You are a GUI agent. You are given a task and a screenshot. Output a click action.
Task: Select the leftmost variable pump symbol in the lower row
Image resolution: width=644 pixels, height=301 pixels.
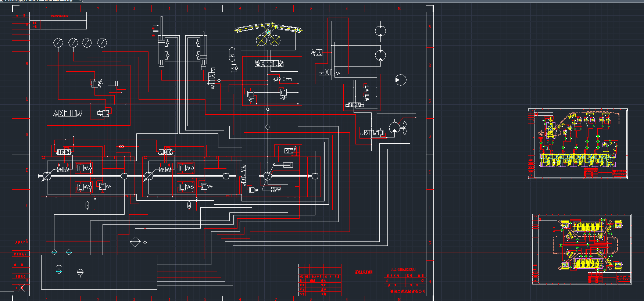click(x=47, y=176)
